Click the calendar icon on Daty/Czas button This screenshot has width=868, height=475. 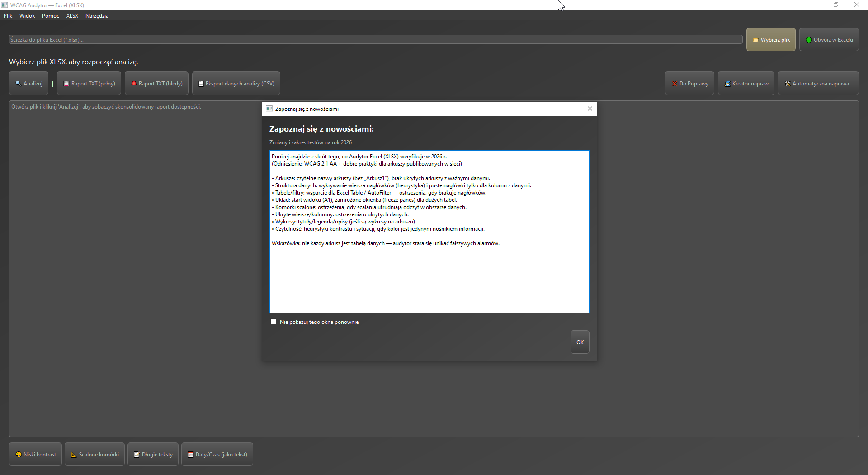[190, 455]
